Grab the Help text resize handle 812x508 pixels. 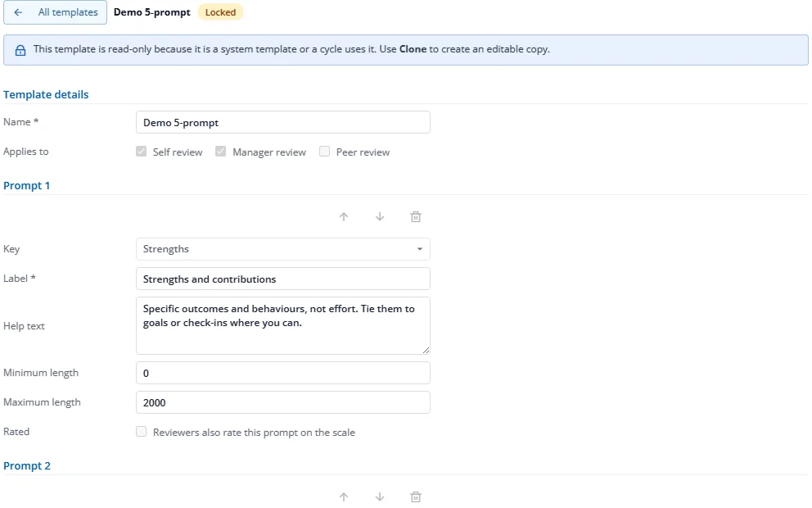426,351
